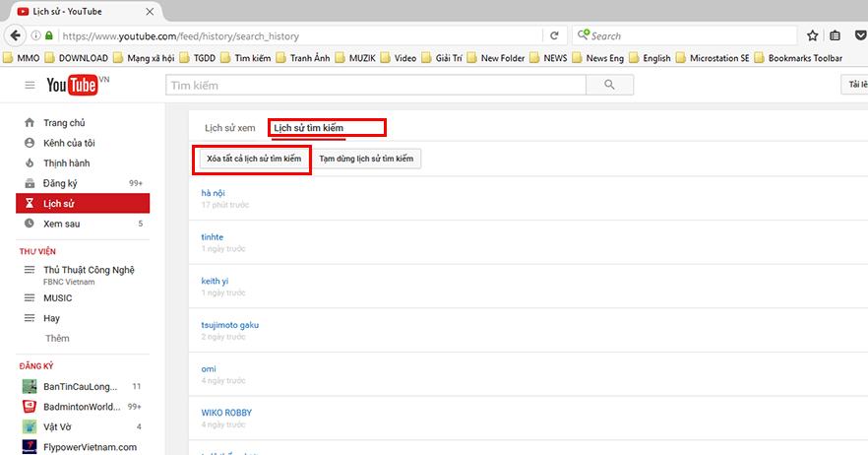Close the Lịch sử - YouTube tab
Viewport: 868px width, 455px height.
pyautogui.click(x=150, y=11)
